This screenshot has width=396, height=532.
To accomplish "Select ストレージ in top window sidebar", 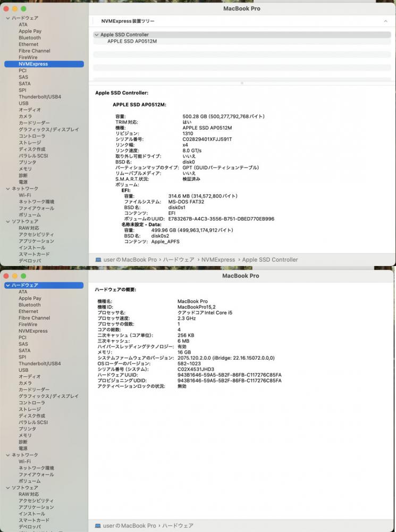I will [x=30, y=143].
